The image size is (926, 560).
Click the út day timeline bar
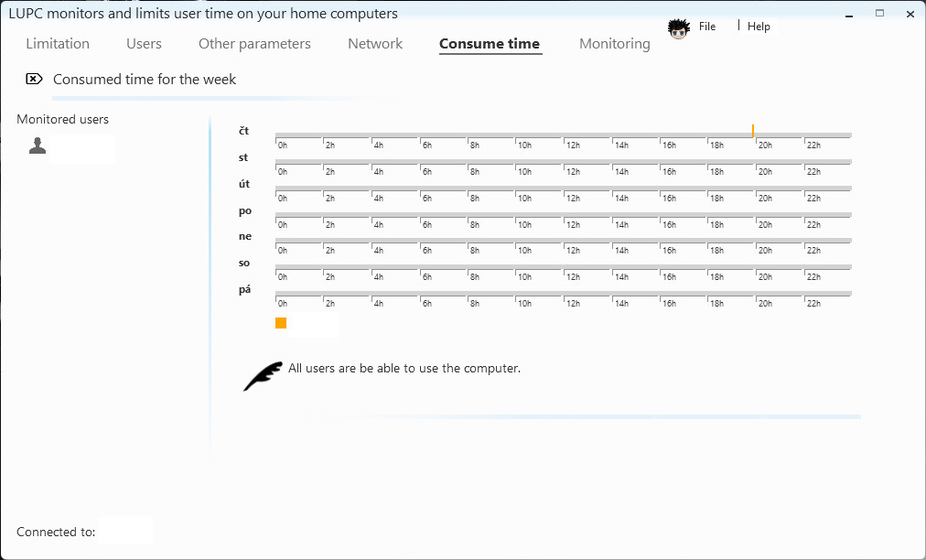(x=564, y=188)
